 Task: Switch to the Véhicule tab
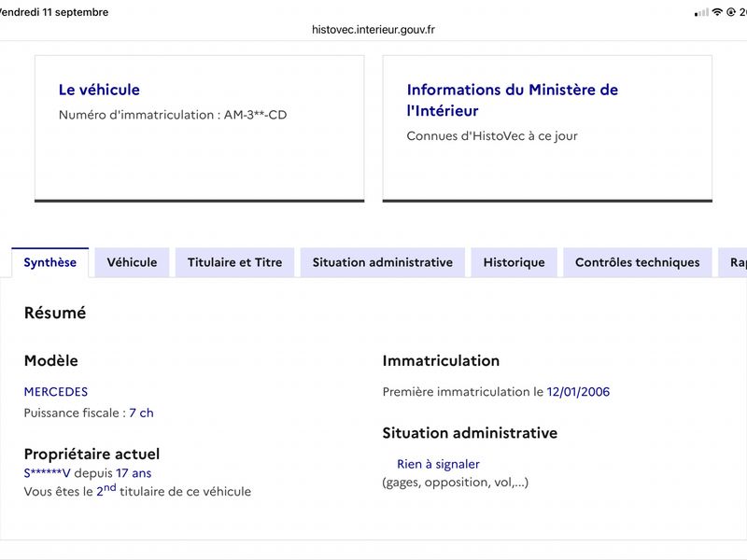tap(132, 262)
